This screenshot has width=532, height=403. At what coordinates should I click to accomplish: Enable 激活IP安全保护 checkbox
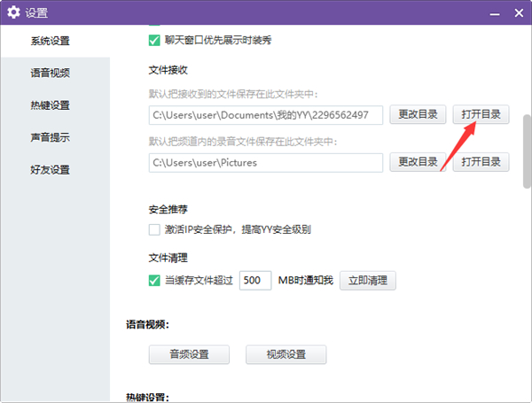[x=154, y=229]
